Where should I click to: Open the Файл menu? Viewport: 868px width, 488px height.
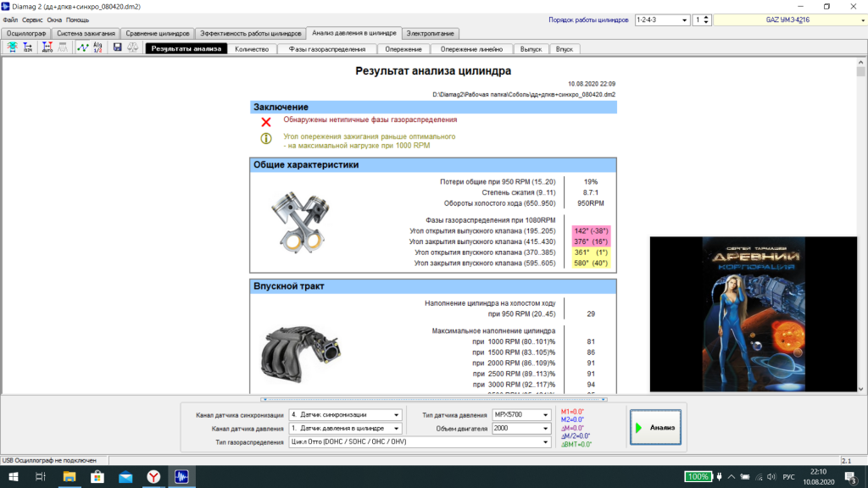click(10, 20)
